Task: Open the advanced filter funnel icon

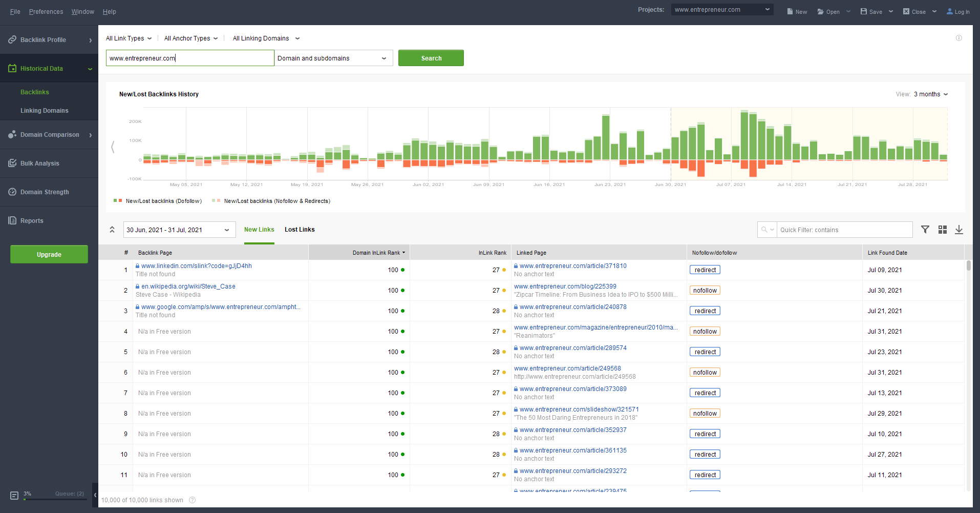Action: coord(925,230)
